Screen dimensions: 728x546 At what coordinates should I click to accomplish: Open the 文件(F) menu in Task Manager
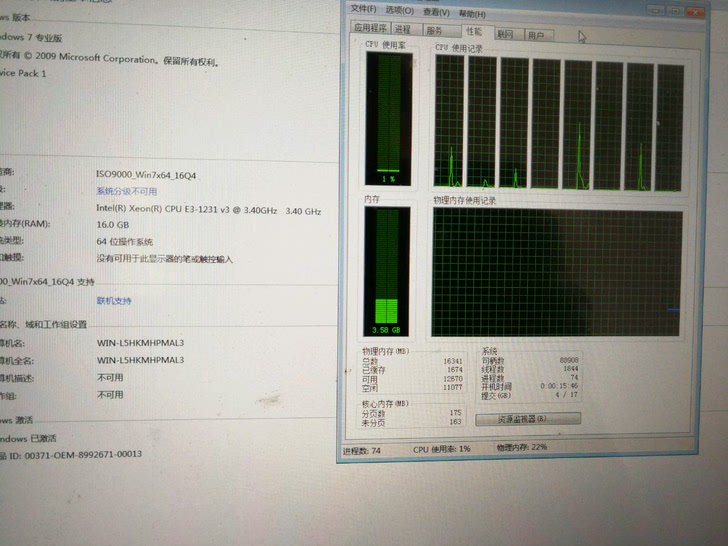pos(363,9)
